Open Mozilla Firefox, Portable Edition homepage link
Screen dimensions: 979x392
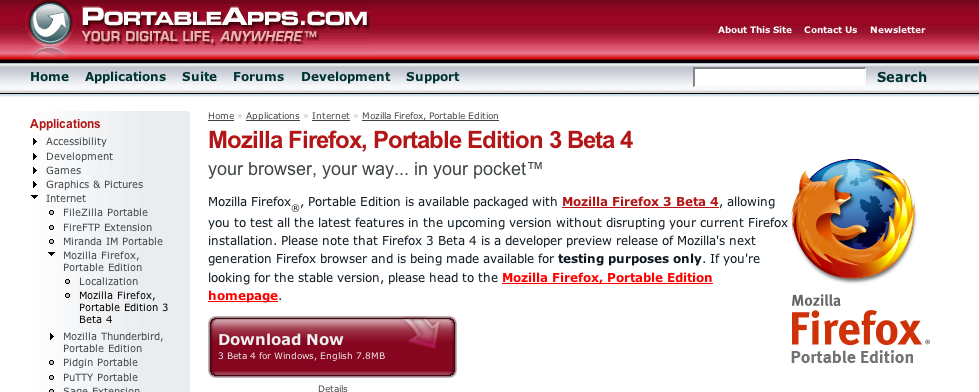click(460, 287)
